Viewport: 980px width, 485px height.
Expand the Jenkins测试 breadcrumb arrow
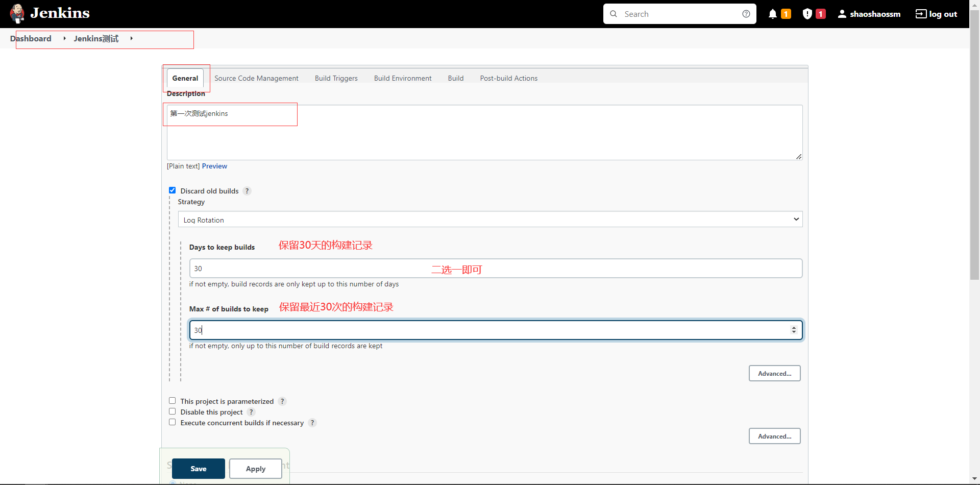(x=131, y=38)
